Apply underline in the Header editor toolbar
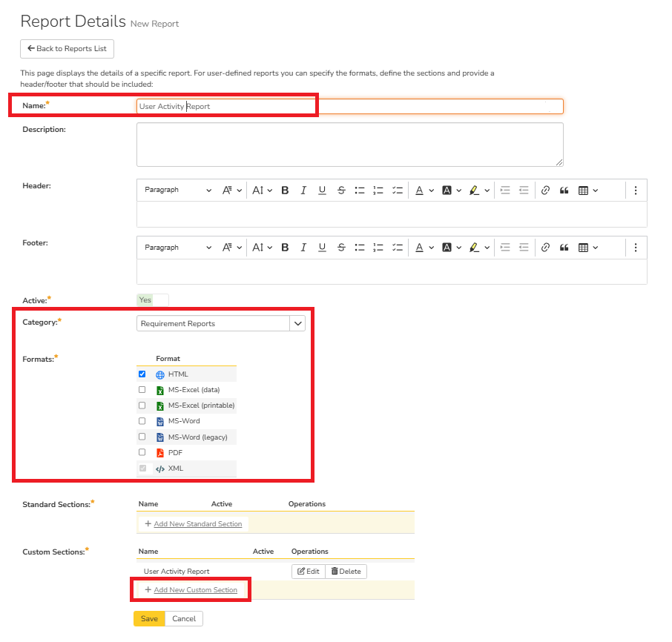This screenshot has width=672, height=642. pyautogui.click(x=322, y=191)
